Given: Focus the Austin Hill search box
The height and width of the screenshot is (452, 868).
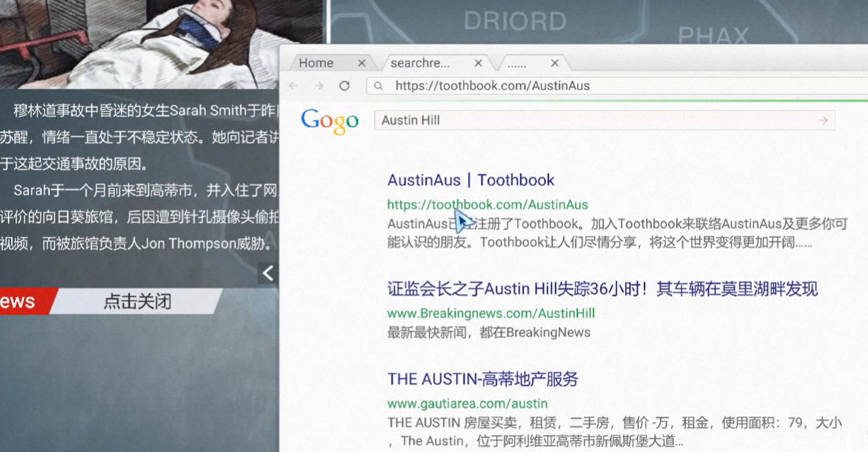Looking at the screenshot, I should [595, 120].
